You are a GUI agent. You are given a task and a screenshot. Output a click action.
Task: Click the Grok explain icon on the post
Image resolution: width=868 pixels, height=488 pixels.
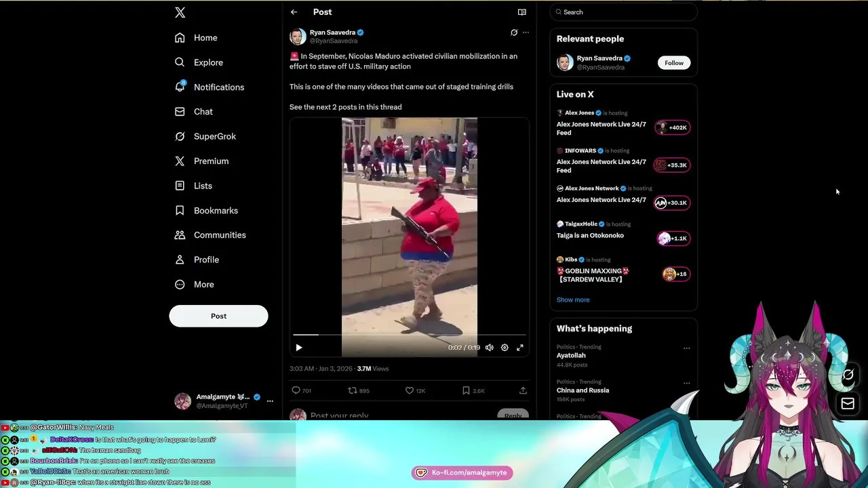(514, 33)
